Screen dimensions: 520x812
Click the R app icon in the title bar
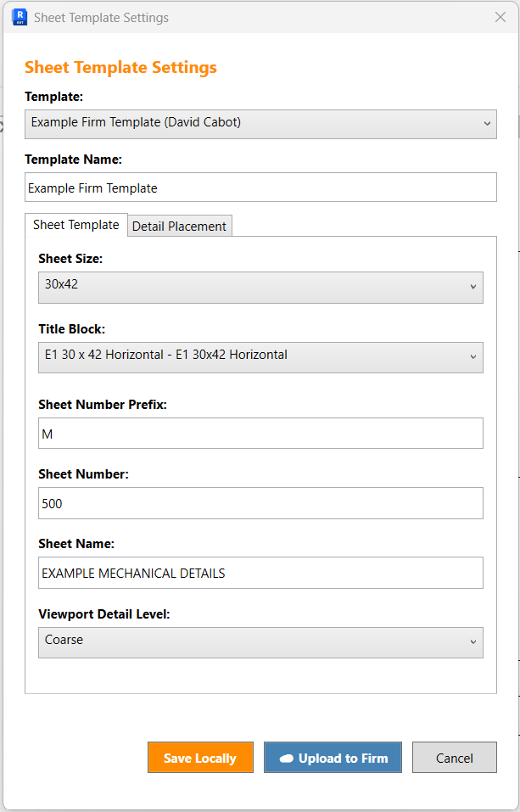tap(20, 17)
